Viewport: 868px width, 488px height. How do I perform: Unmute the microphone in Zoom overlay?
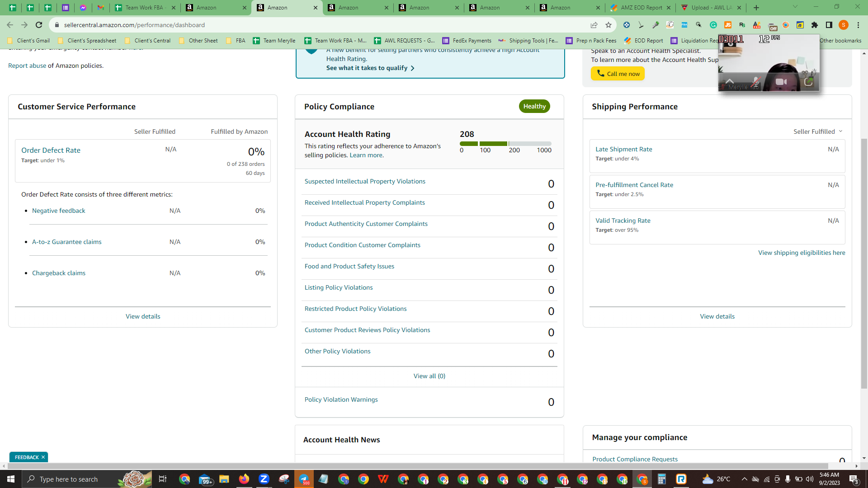755,82
